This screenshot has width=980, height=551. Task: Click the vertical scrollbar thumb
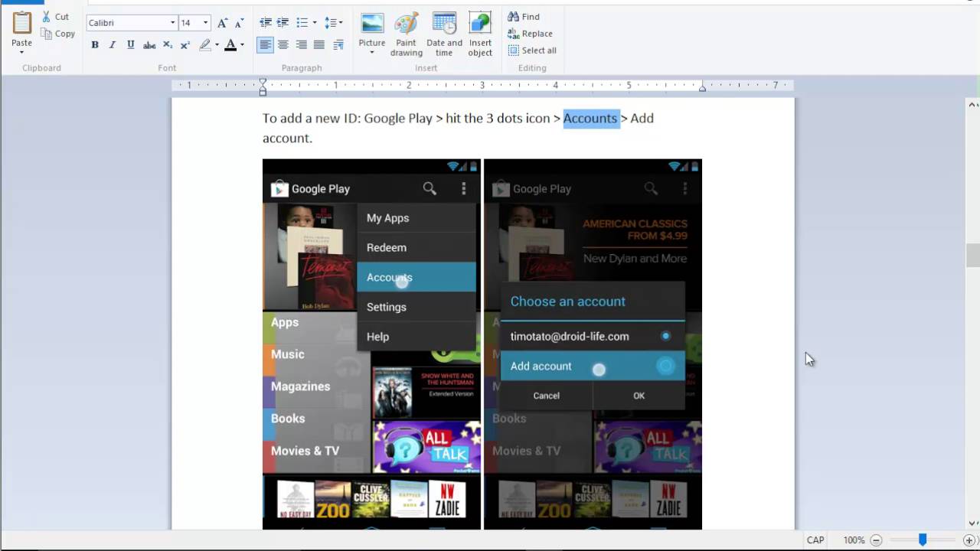(973, 256)
